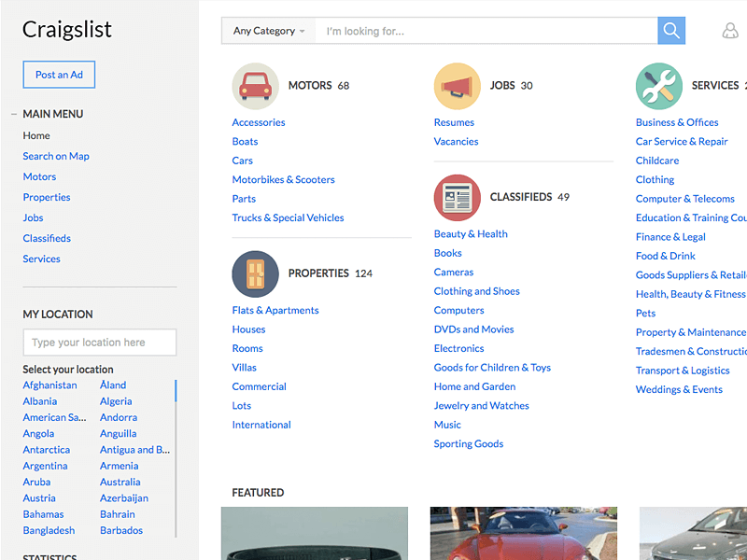This screenshot has height=560, width=747.
Task: Open Beauty & Health link
Action: click(471, 234)
